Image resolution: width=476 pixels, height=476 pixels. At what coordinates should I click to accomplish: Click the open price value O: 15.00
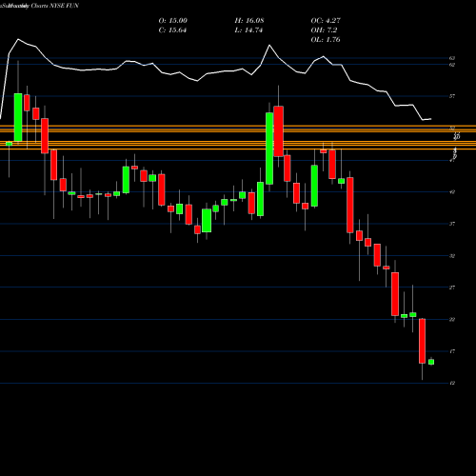pyautogui.click(x=173, y=21)
